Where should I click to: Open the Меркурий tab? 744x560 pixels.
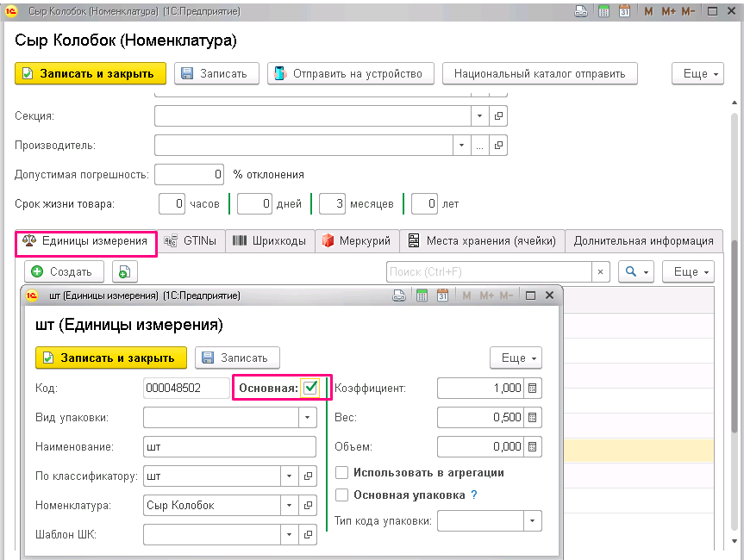[357, 241]
